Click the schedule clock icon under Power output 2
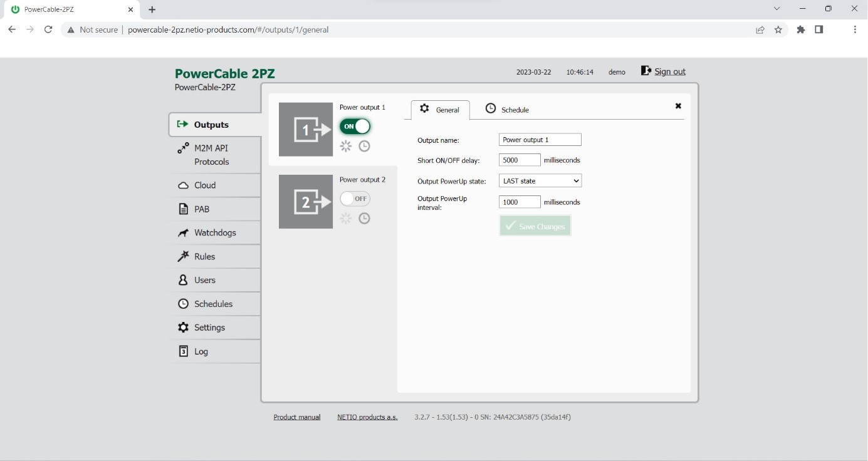This screenshot has width=868, height=461. [364, 218]
